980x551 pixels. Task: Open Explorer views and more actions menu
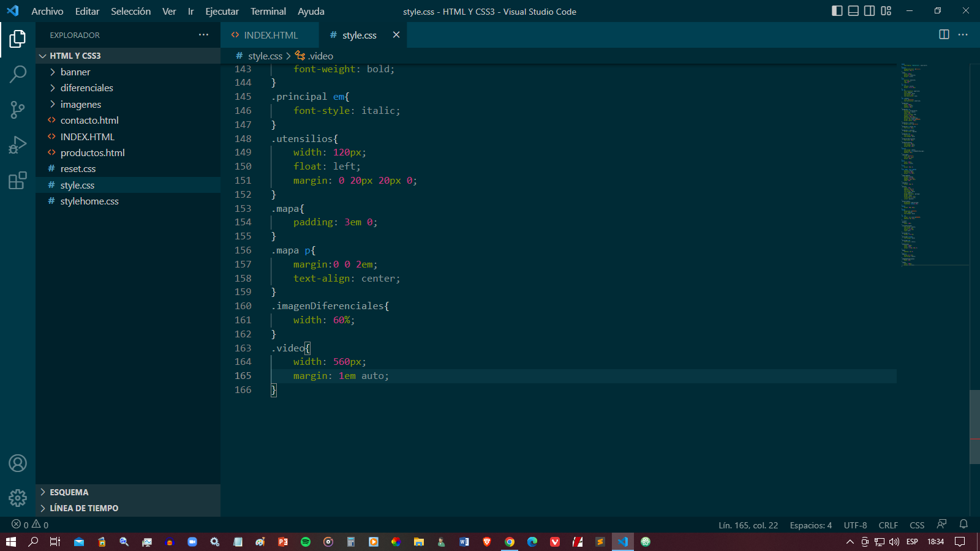click(203, 35)
